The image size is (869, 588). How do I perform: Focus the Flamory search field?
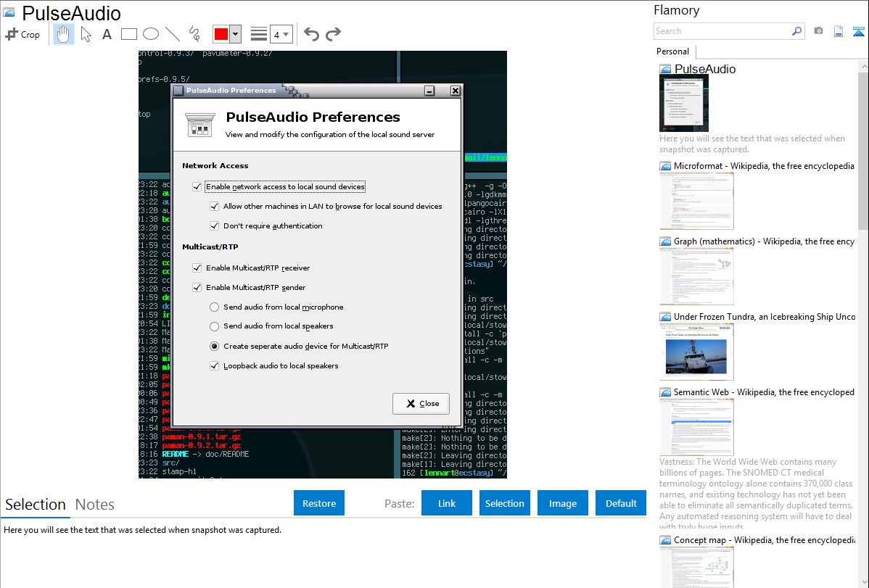[x=722, y=31]
